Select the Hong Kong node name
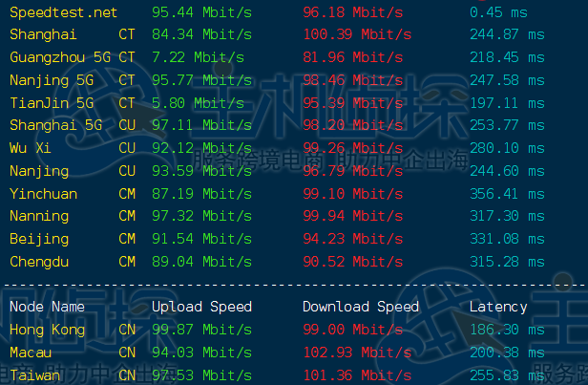Viewport: 588px width, 385px height. (x=48, y=330)
